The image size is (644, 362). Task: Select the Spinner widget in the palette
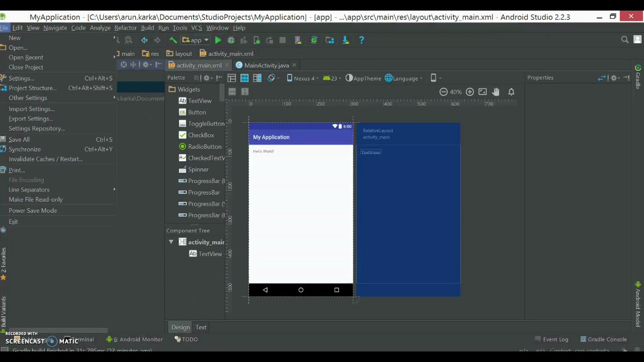(x=194, y=169)
